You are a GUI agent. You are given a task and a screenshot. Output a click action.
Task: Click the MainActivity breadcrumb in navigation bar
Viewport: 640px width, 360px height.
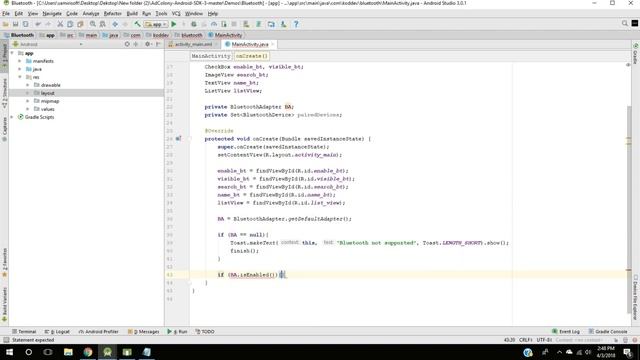[225, 35]
